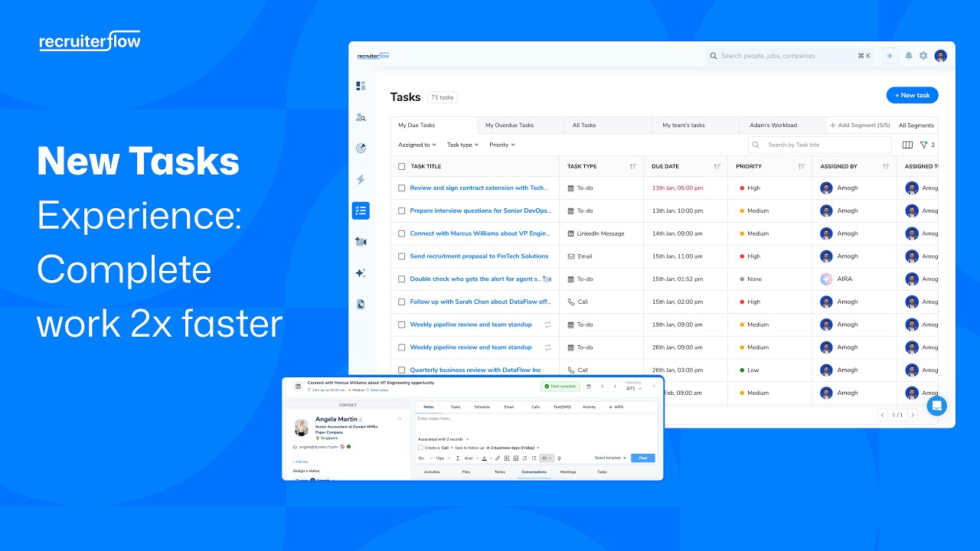This screenshot has height=551, width=980.
Task: Sort by the Due Date column sort icon
Action: (x=717, y=166)
